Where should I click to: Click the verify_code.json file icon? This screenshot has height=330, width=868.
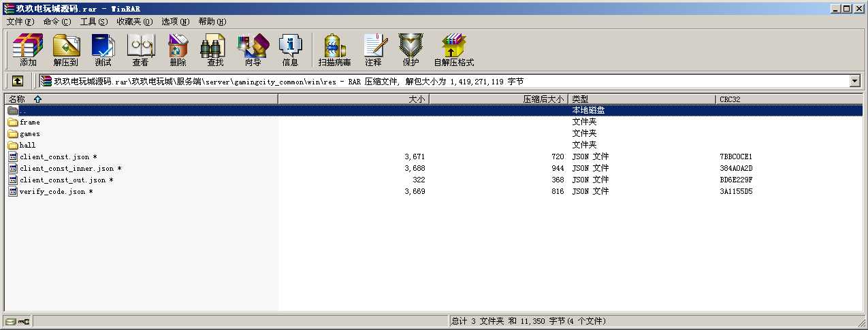[x=13, y=192]
